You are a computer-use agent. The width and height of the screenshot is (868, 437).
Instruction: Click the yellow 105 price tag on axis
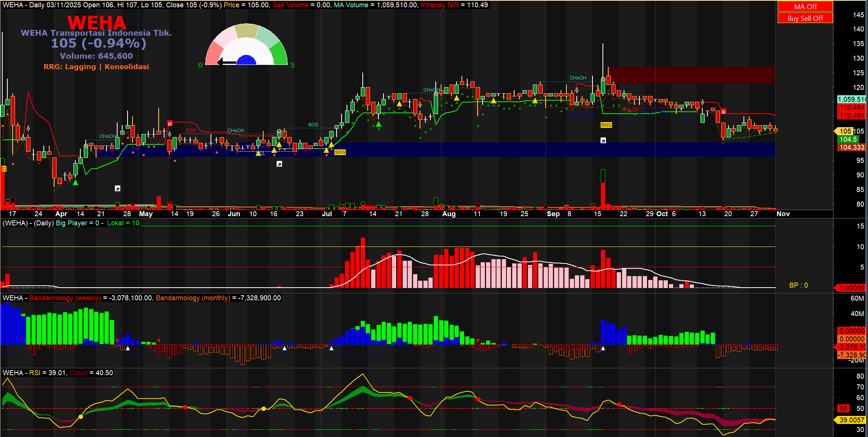coord(845,131)
